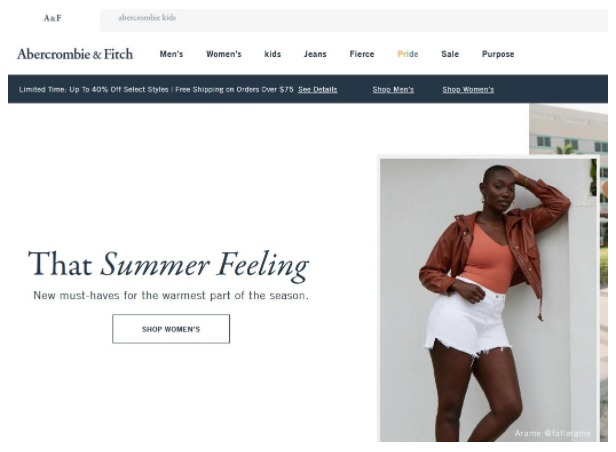
Task: Click the Abercrombie & Fitch logo
Action: click(75, 54)
